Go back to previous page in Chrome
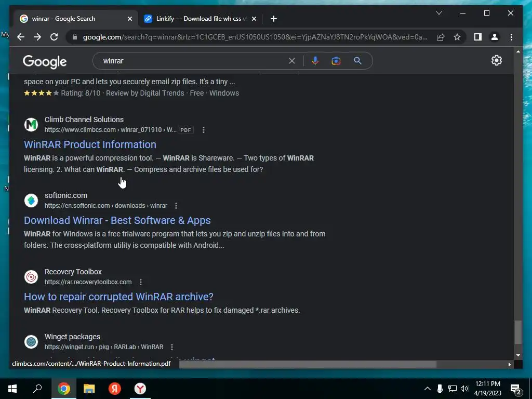This screenshot has height=399, width=532. (x=21, y=37)
